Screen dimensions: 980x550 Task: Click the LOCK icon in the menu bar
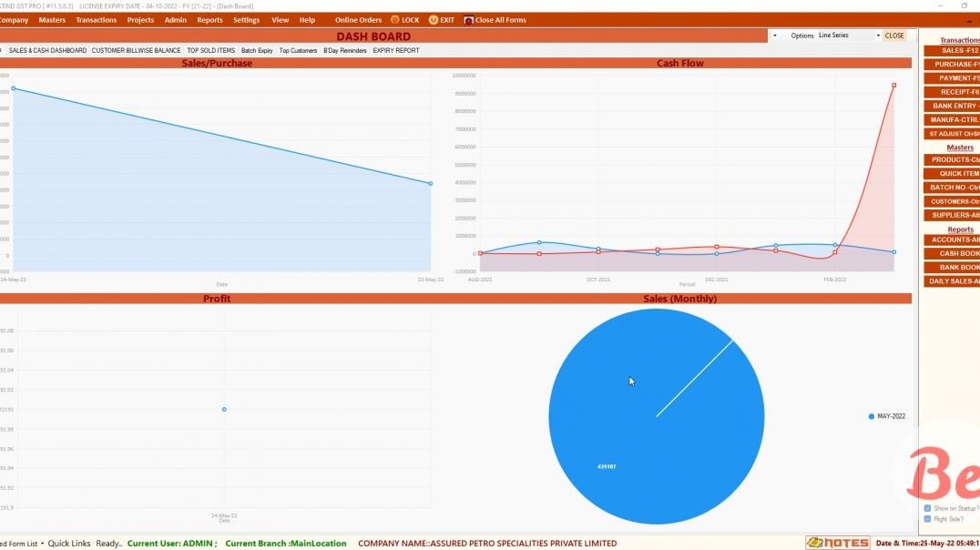[395, 20]
